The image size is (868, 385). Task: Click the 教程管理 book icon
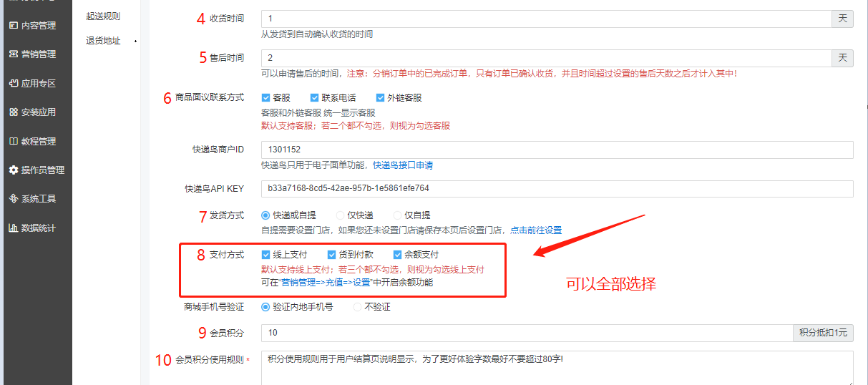13,141
